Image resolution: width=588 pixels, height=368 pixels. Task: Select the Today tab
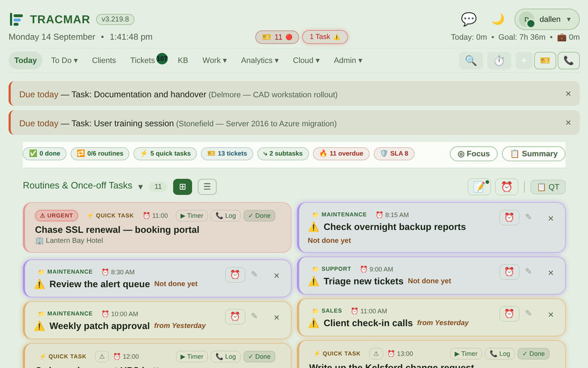(x=26, y=61)
